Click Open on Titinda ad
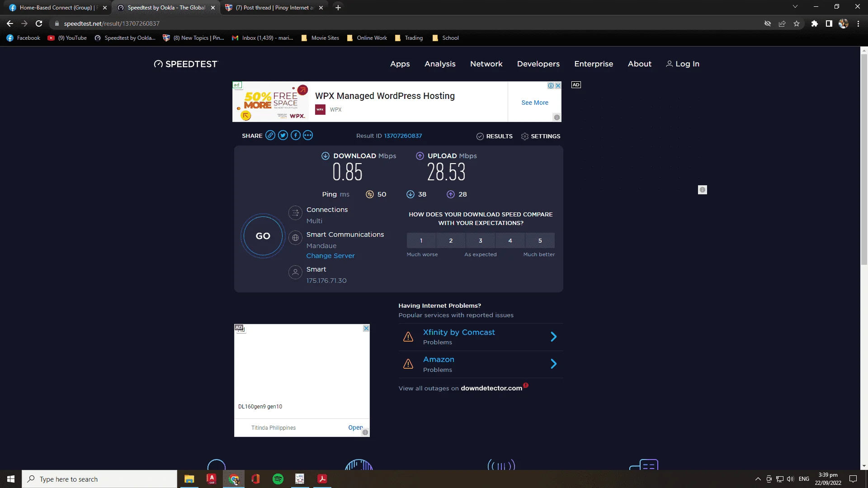Image resolution: width=868 pixels, height=488 pixels. point(355,427)
